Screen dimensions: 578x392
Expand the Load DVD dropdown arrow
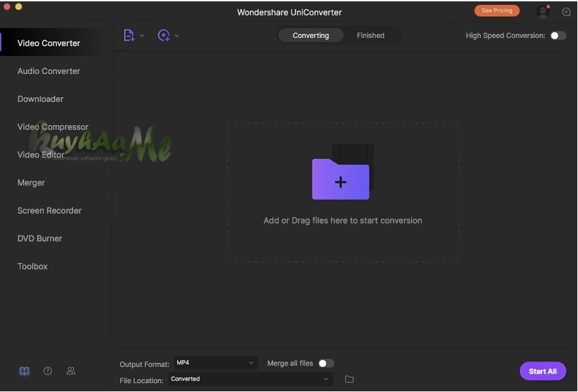[x=177, y=36]
